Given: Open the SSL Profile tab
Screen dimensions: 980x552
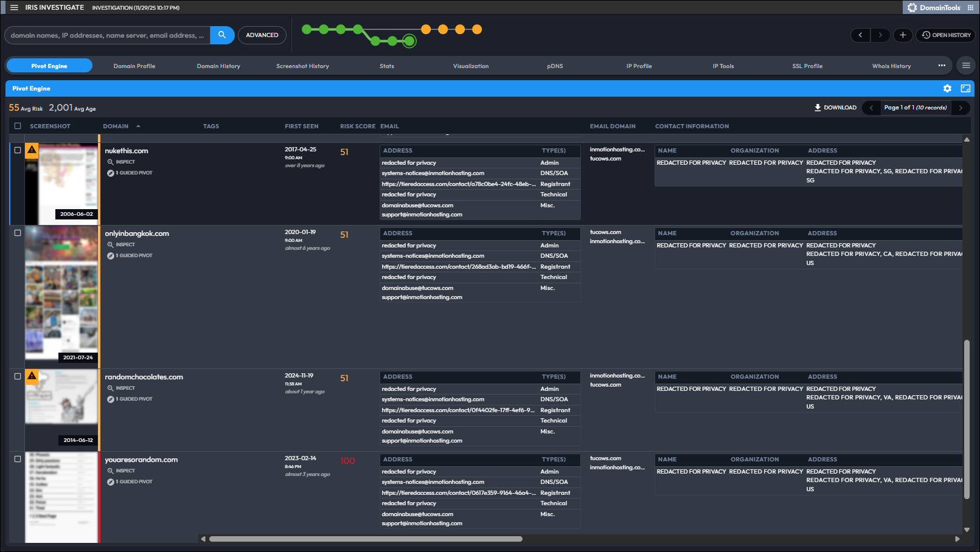Looking at the screenshot, I should point(807,66).
